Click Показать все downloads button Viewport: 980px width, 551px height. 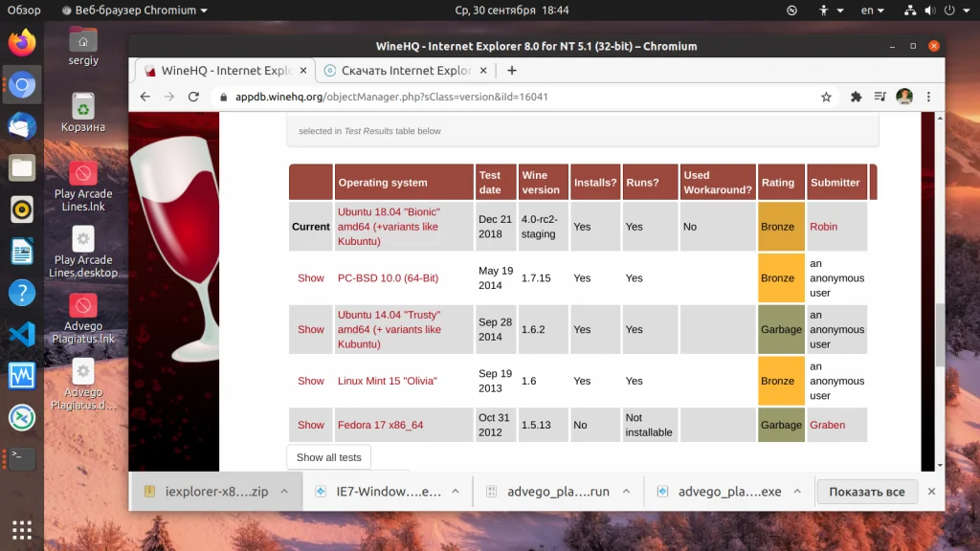click(x=867, y=492)
